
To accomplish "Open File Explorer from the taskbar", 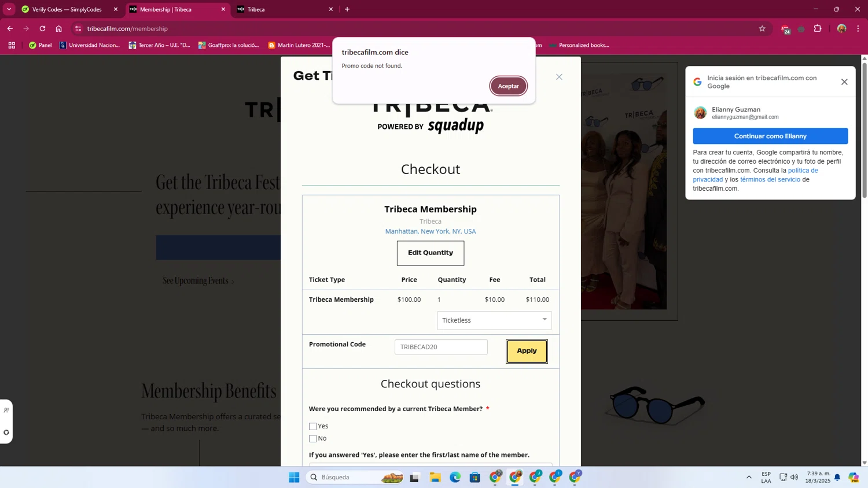I will pyautogui.click(x=435, y=477).
